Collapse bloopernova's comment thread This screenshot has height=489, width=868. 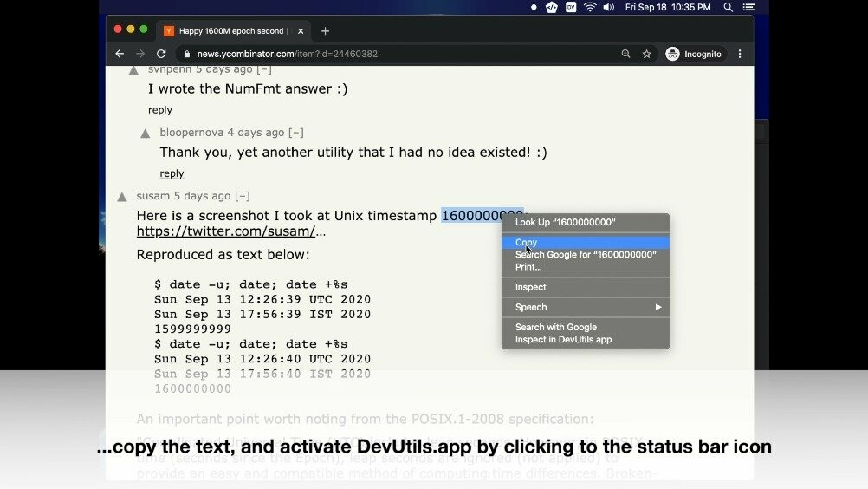(x=296, y=133)
